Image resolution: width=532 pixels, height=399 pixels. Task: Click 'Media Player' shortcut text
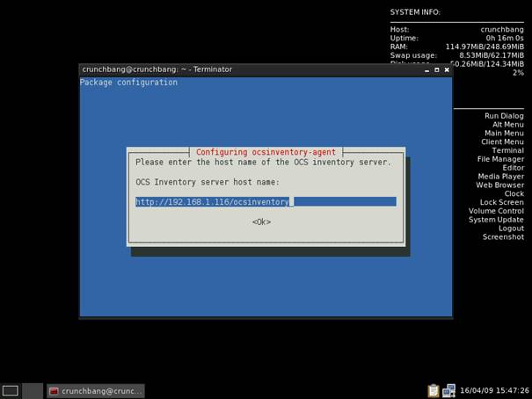[501, 177]
